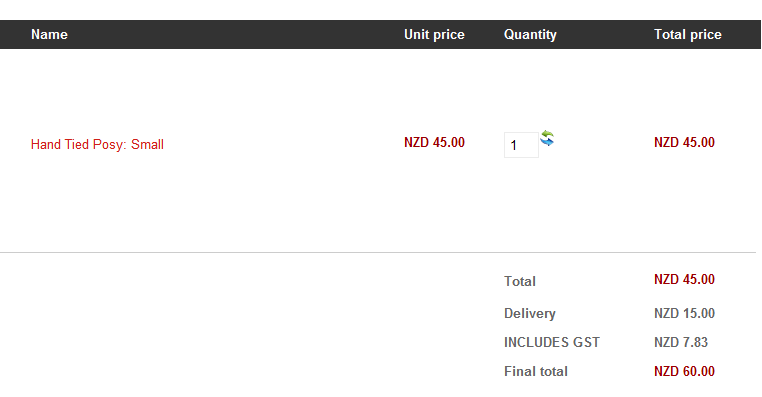Focus the quantity input box showing 1
762x397 pixels.
[x=521, y=145]
